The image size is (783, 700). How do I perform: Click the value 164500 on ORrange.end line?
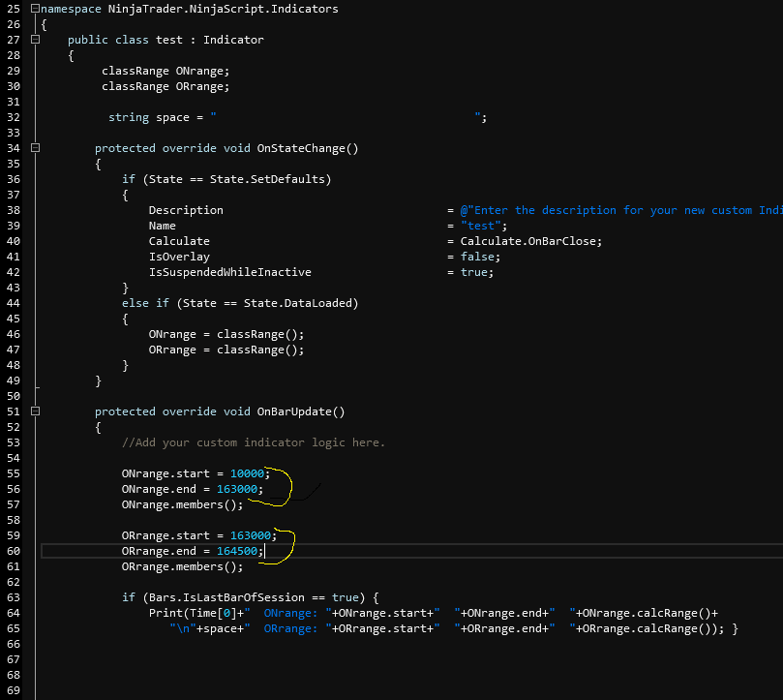coord(237,551)
